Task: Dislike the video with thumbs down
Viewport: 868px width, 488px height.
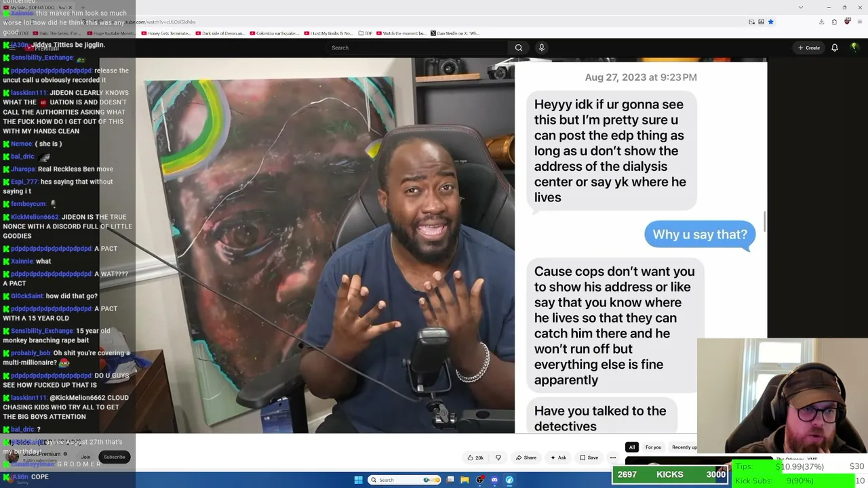Action: [498, 457]
